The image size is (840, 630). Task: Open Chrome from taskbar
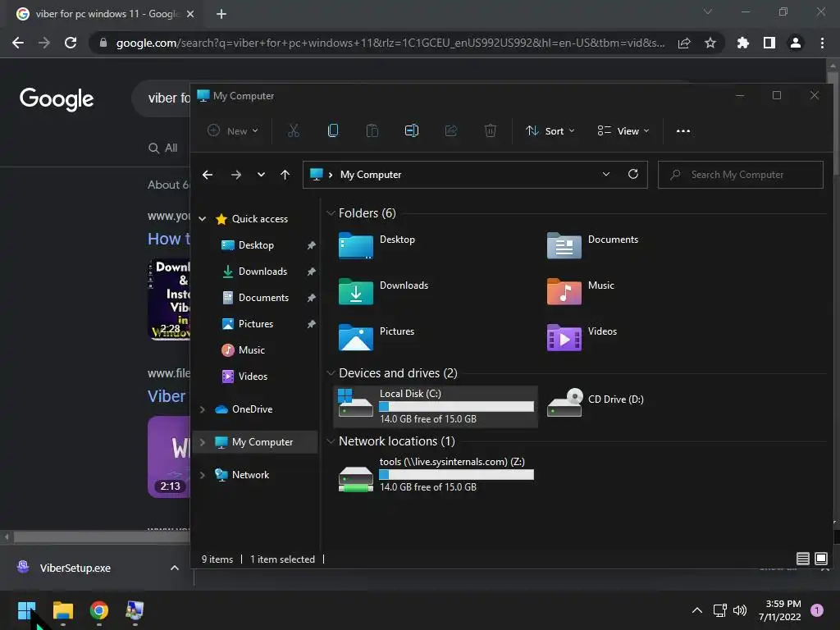[x=99, y=610]
